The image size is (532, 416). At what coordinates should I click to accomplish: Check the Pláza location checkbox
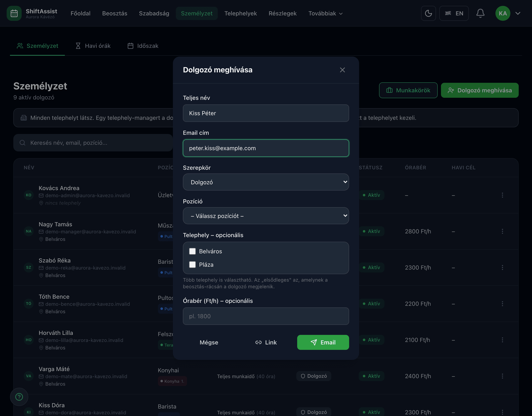point(192,265)
